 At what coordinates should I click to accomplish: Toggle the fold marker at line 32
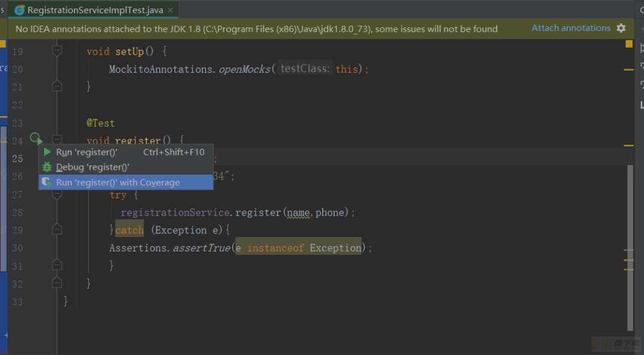click(57, 282)
